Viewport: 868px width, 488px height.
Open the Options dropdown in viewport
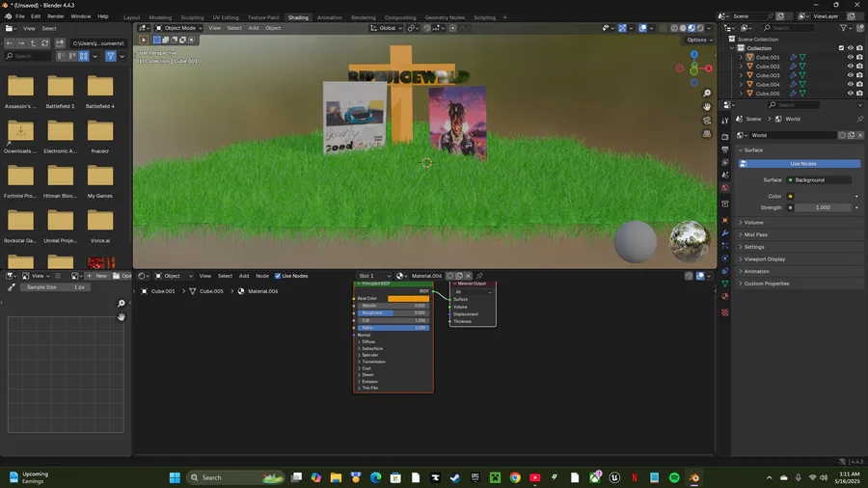[x=699, y=40]
